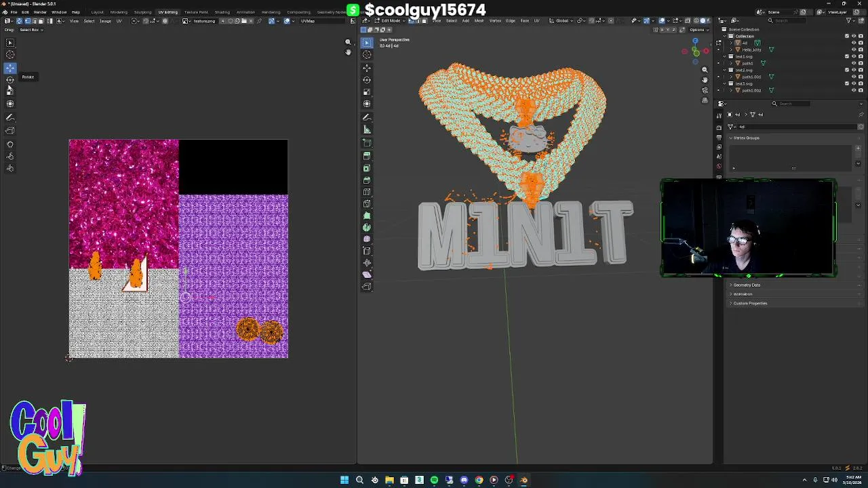Select the Rotate tool in 3D viewport toolbar
The width and height of the screenshot is (868, 488).
[x=367, y=80]
